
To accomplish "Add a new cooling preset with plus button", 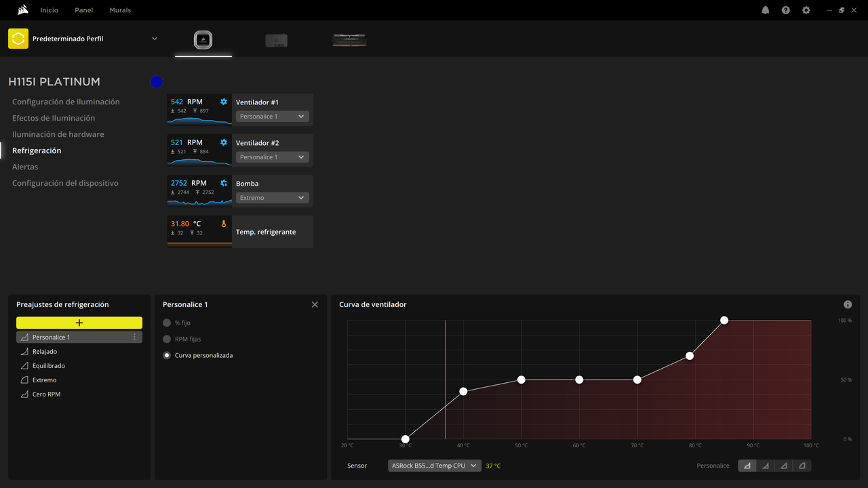I will 79,323.
